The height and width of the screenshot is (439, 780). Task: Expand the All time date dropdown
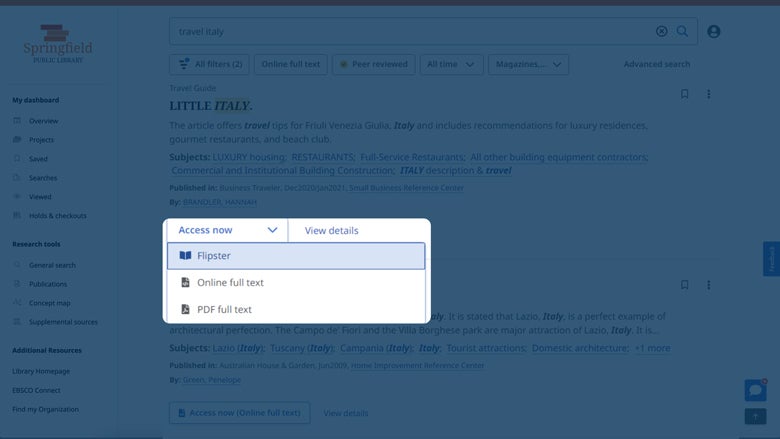pyautogui.click(x=451, y=64)
